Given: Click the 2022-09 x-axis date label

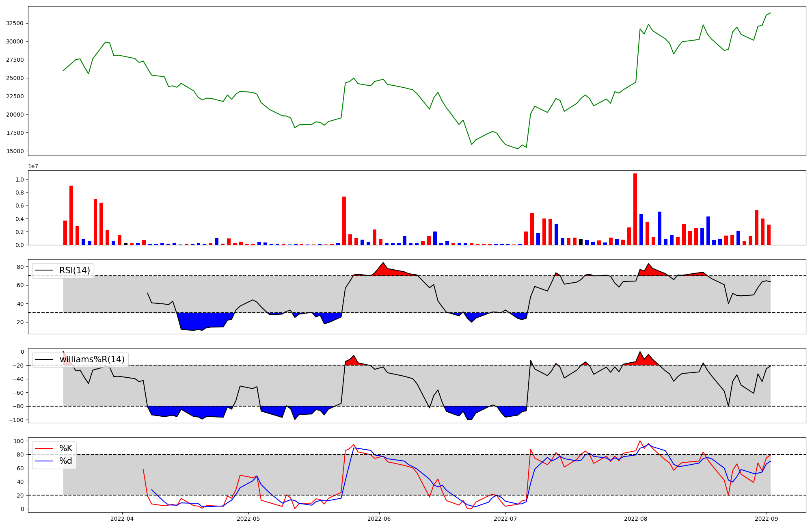Looking at the screenshot, I should pos(767,518).
